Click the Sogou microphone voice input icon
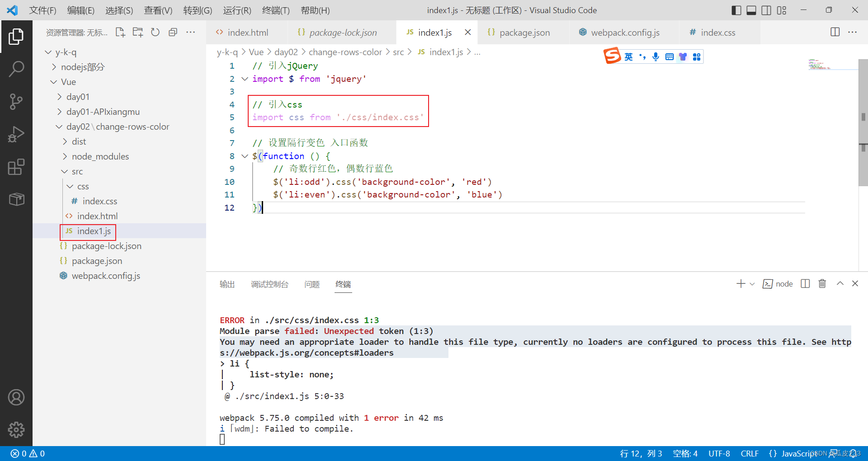868x461 pixels. (656, 56)
